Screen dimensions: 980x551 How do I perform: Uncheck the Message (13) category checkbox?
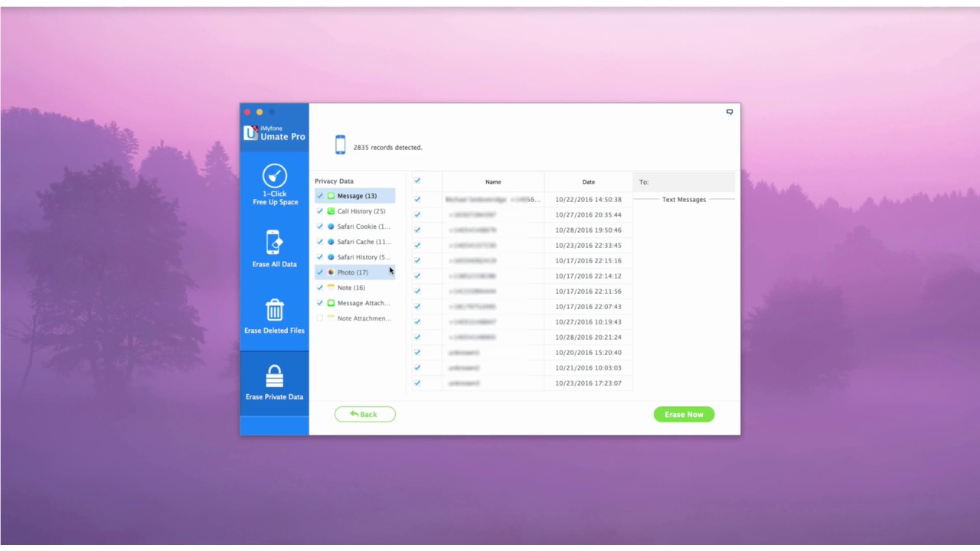pyautogui.click(x=320, y=196)
